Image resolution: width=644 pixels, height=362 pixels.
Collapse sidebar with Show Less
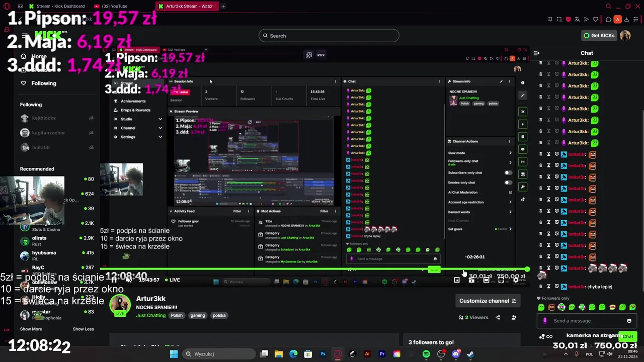click(83, 329)
